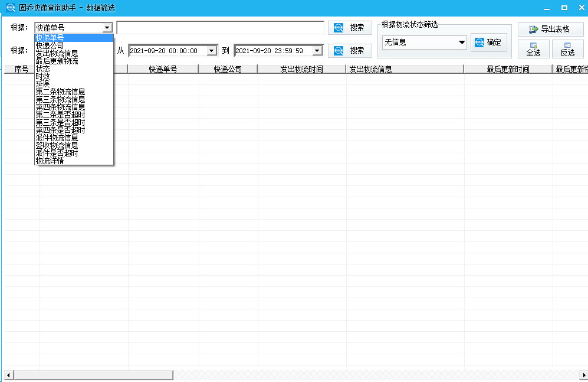Image resolution: width=588 pixels, height=382 pixels.
Task: Choose 快递单号 in the dropdown list
Action: (74, 38)
